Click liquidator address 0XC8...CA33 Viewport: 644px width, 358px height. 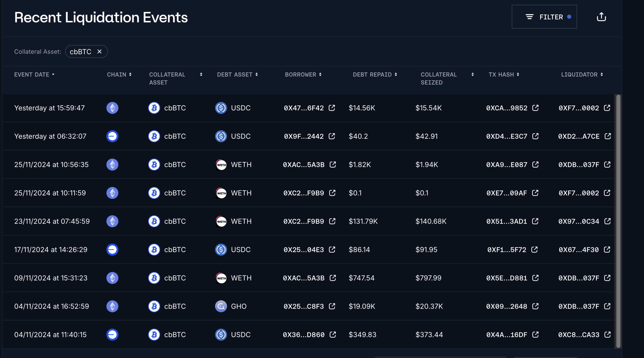(x=579, y=335)
